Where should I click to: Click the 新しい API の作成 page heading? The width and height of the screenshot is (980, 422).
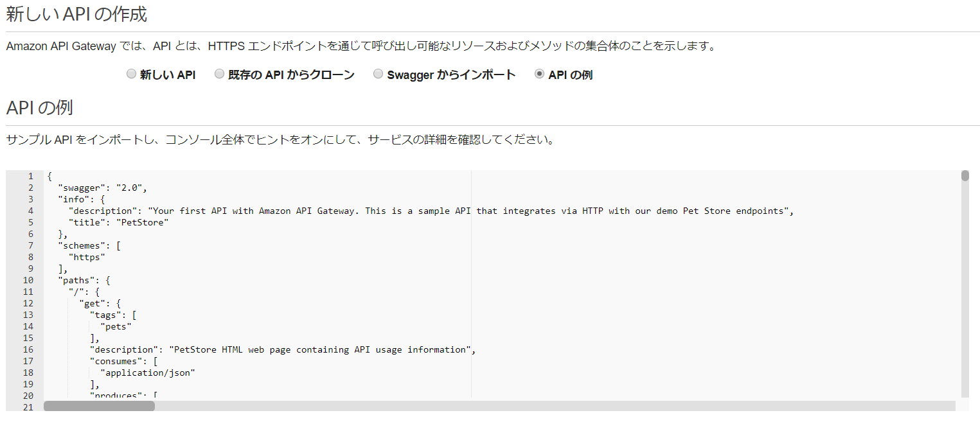pos(77,14)
